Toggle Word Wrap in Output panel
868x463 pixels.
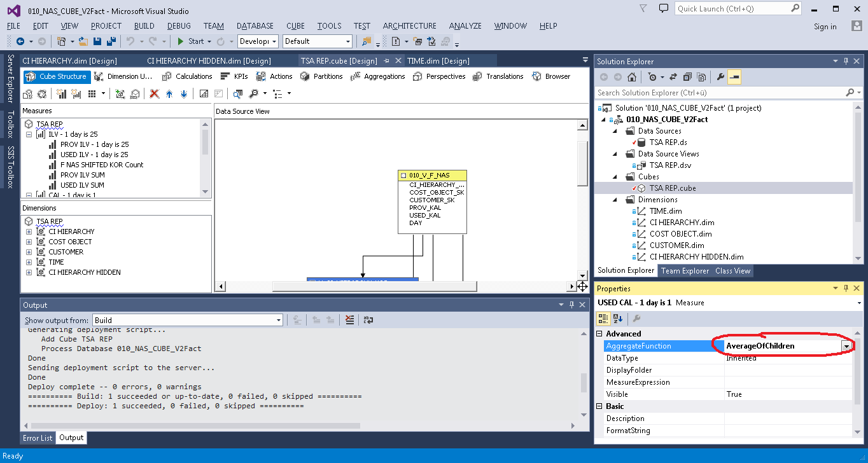[x=368, y=320]
